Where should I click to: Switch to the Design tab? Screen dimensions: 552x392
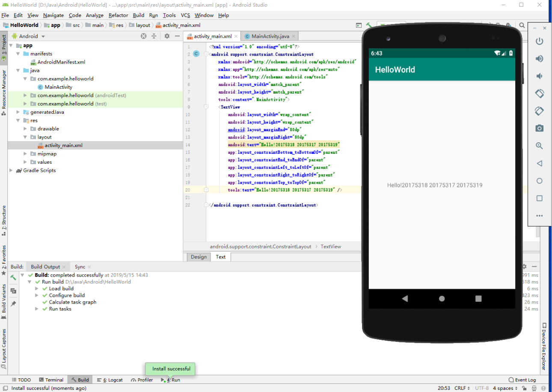click(x=199, y=257)
